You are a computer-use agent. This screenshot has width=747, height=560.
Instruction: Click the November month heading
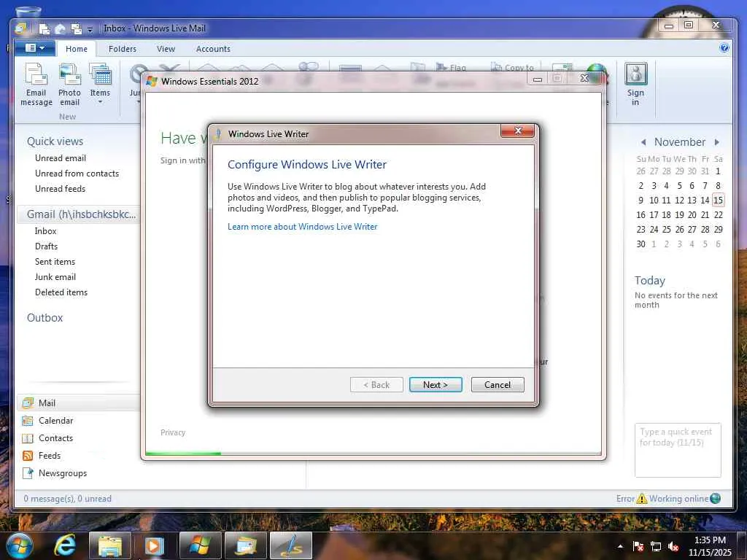(680, 142)
